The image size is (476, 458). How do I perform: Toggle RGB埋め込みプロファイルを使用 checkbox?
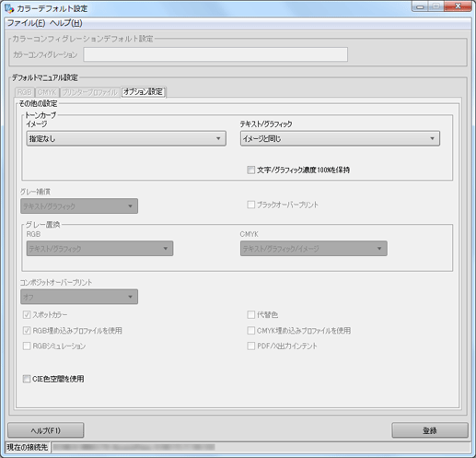[27, 331]
